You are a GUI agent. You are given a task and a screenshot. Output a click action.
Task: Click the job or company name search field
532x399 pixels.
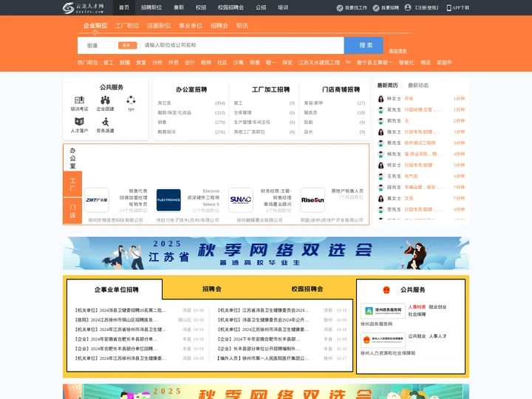click(242, 45)
